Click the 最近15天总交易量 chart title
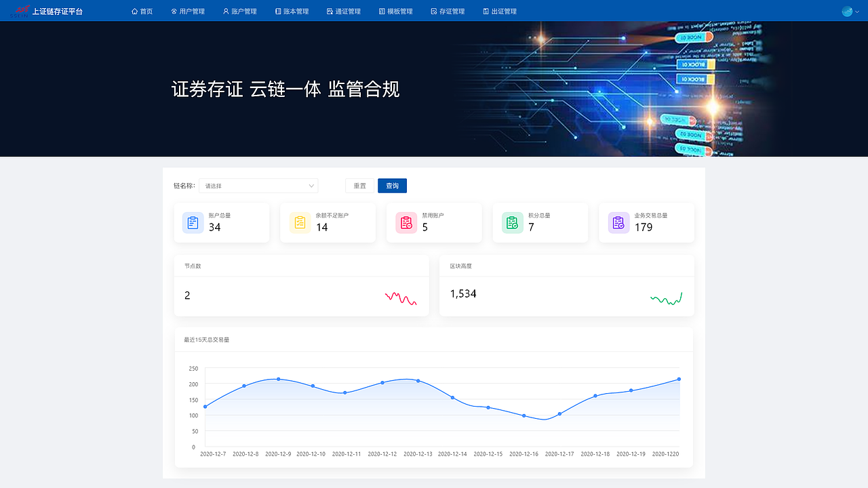 tap(207, 340)
